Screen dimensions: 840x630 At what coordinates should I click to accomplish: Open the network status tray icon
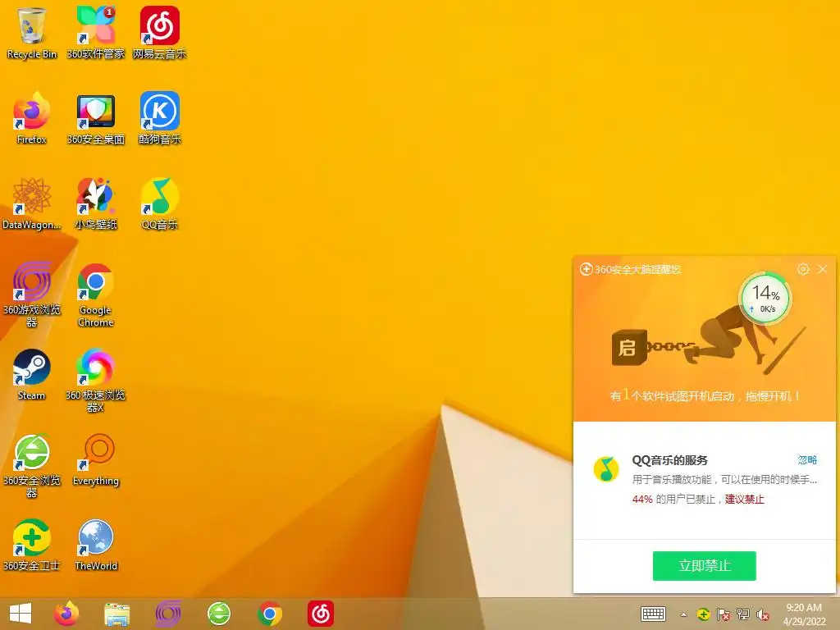click(x=743, y=614)
